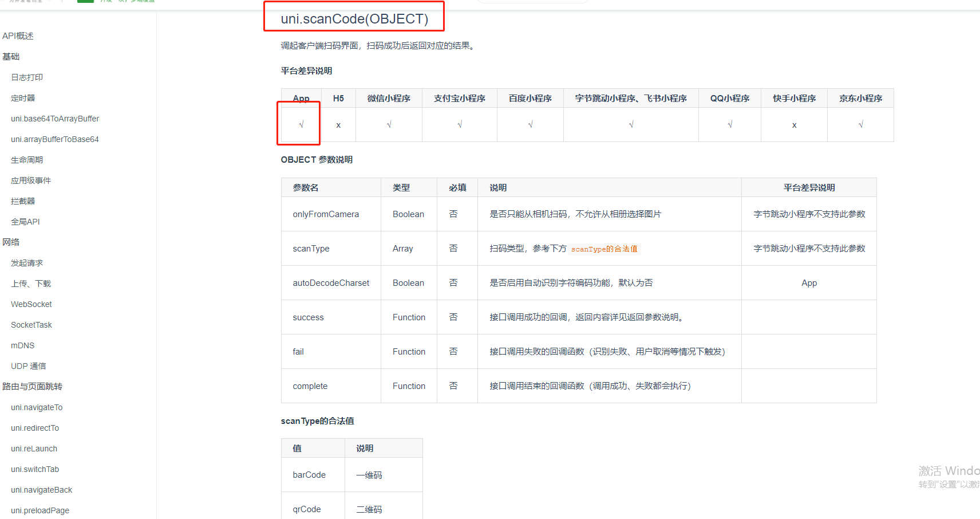Open uni.redirectTo documentation
Screen dimensions: 980x519
click(35, 427)
